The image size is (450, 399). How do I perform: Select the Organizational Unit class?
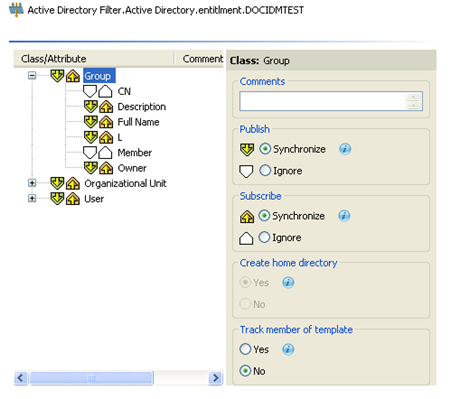point(125,183)
